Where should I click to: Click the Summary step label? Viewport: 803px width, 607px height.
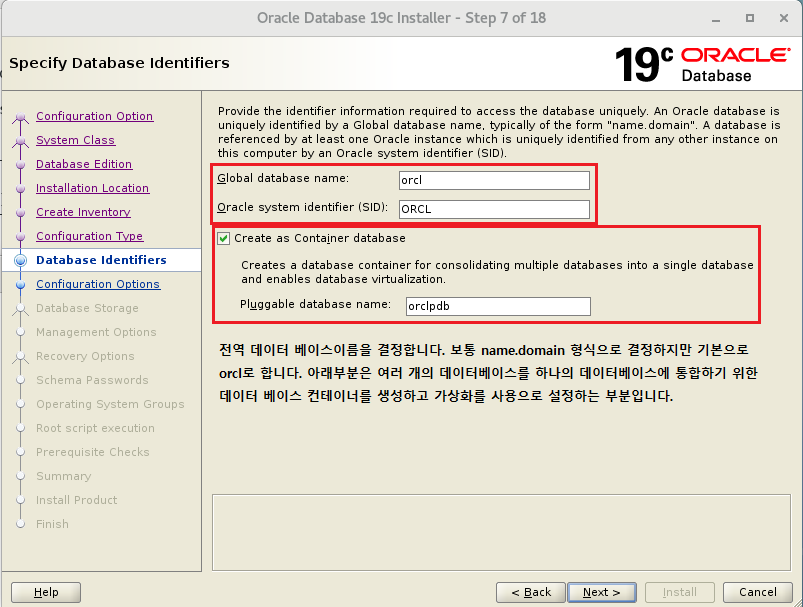[64, 476]
